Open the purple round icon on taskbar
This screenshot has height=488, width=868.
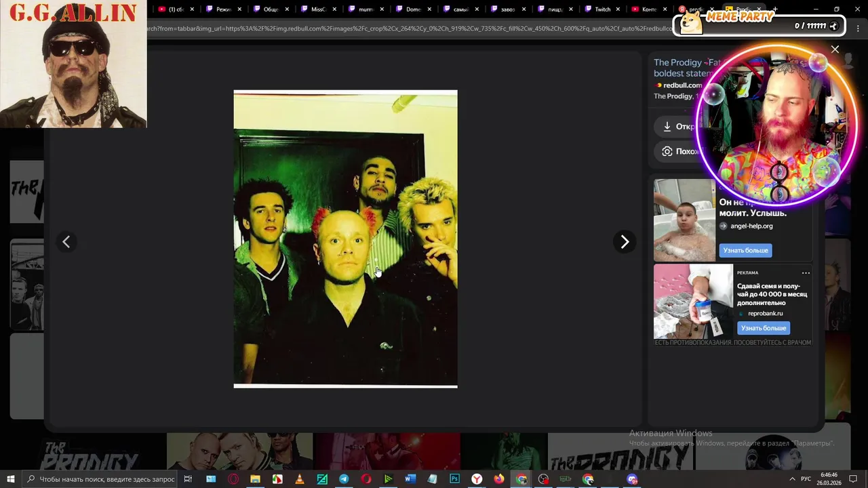click(x=632, y=479)
